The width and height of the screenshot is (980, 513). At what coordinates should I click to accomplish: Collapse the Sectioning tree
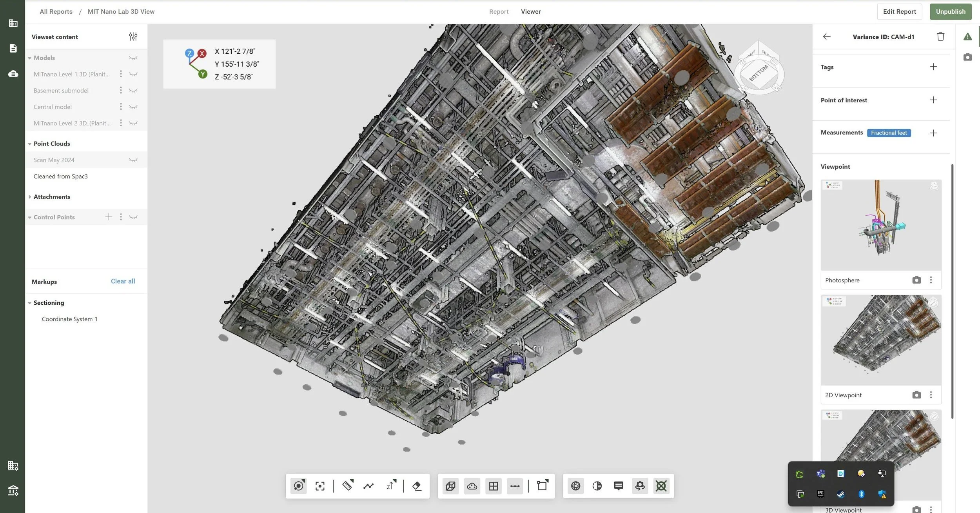click(30, 303)
